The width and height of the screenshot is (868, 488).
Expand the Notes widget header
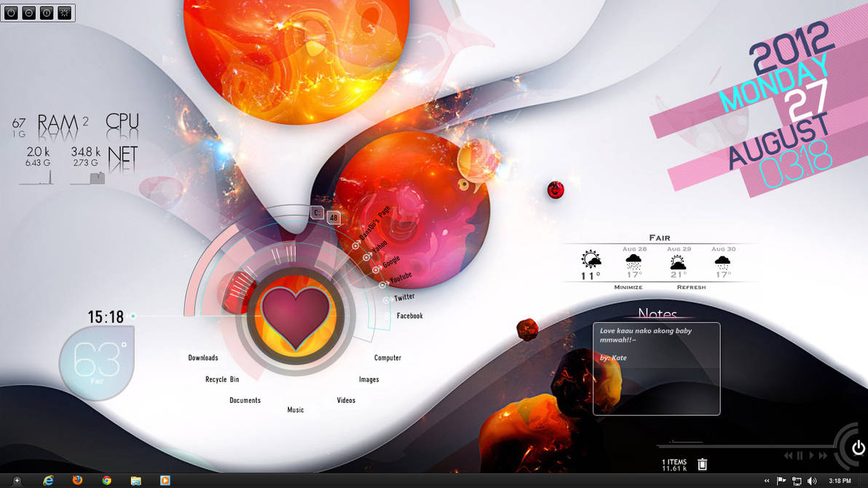(658, 315)
